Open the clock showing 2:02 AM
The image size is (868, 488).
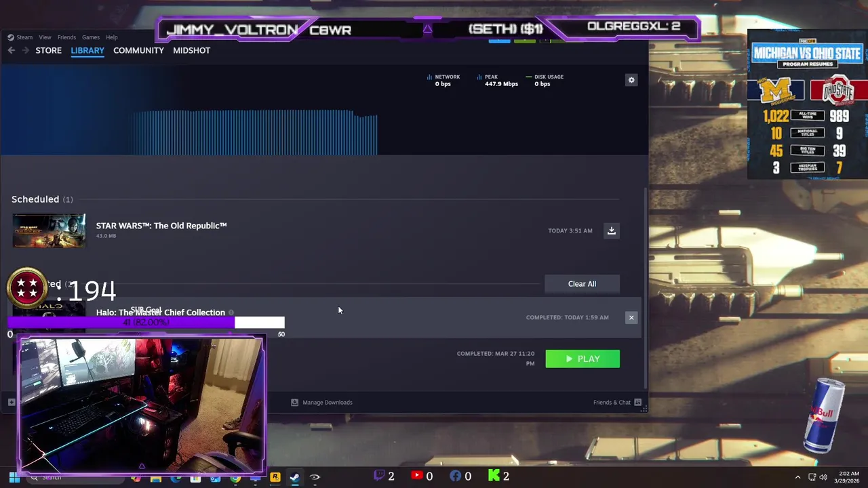coord(848,477)
